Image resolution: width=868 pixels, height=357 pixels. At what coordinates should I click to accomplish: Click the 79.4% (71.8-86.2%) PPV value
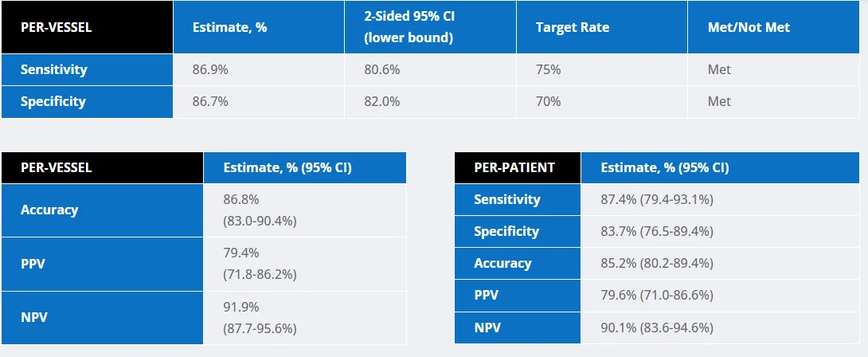click(x=260, y=264)
